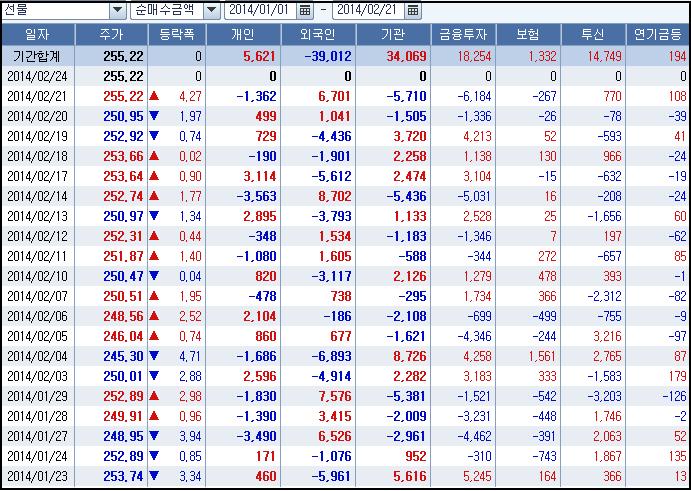Click the 외국인 column header
This screenshot has width=691, height=491.
(x=318, y=34)
